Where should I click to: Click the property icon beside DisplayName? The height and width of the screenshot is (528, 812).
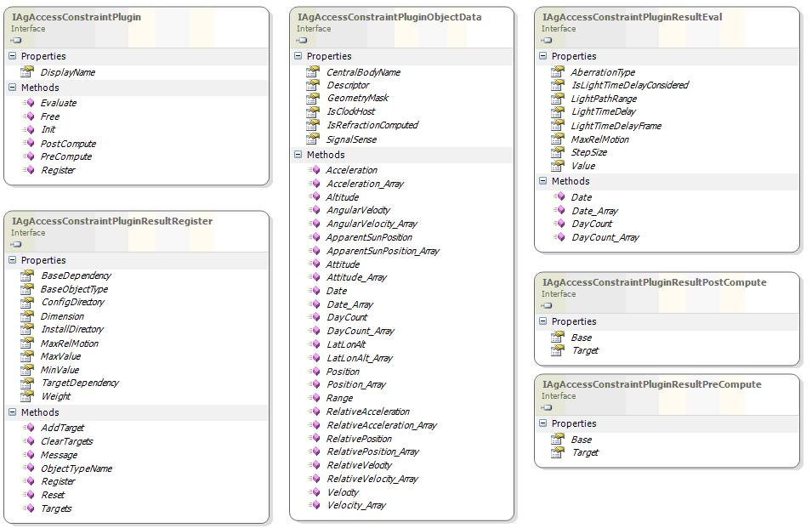[27, 72]
